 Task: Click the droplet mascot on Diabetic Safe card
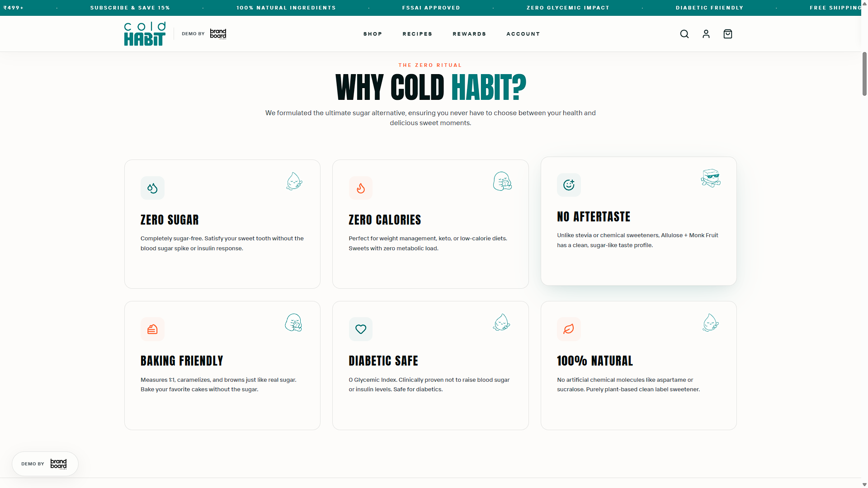click(502, 323)
